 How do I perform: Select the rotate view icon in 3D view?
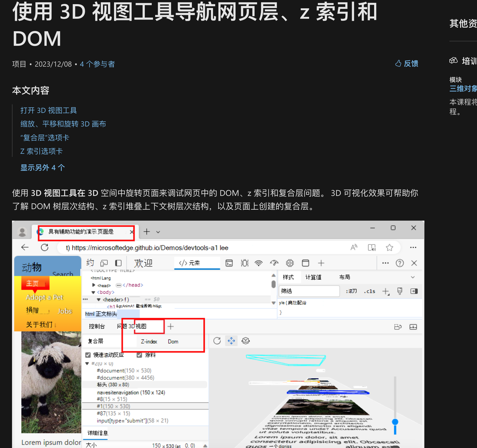[246, 341]
